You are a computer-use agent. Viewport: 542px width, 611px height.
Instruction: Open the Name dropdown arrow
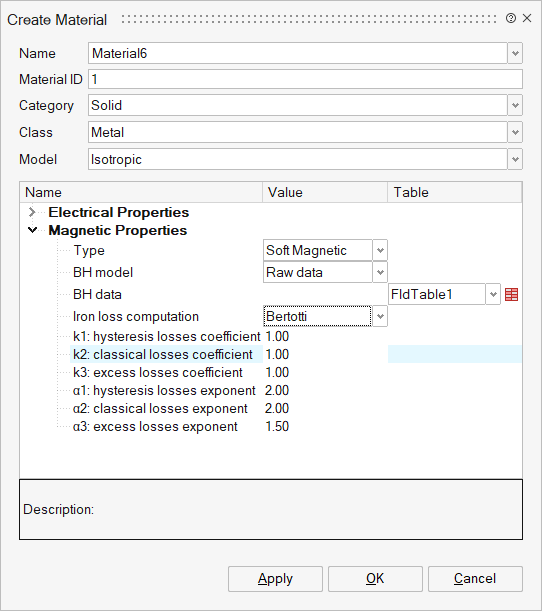515,53
